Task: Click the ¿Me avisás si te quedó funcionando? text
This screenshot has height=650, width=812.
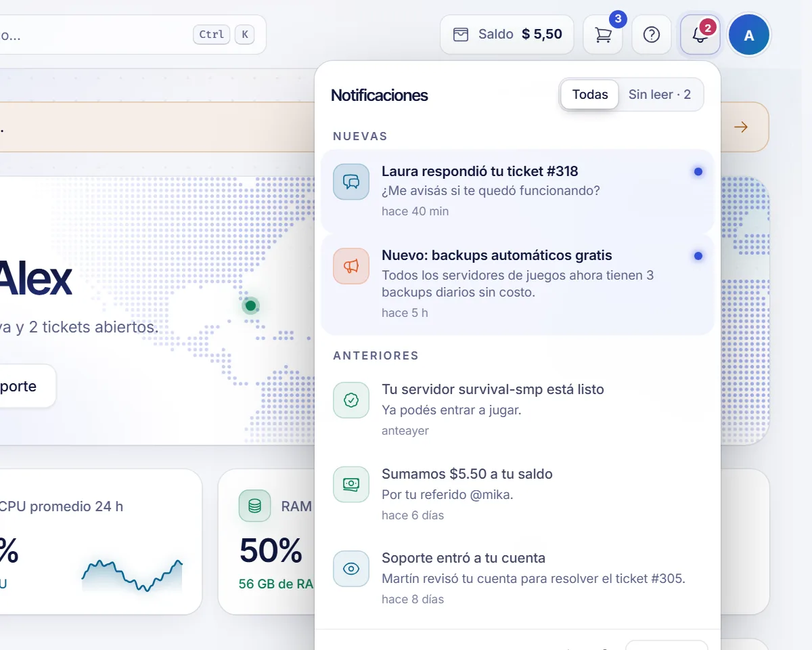Action: click(491, 191)
